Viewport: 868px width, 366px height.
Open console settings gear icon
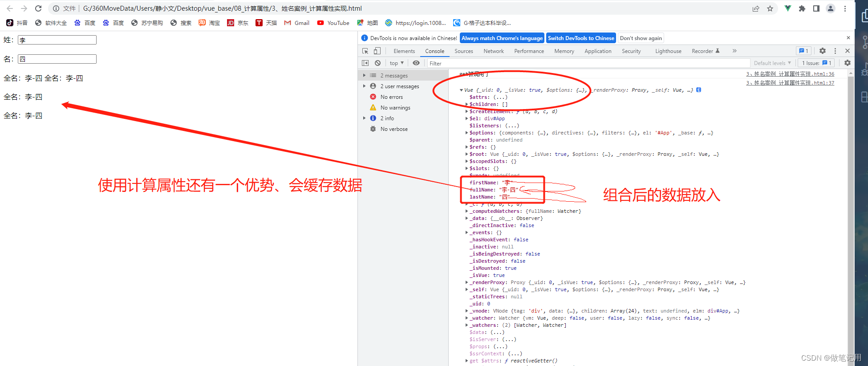coord(848,63)
